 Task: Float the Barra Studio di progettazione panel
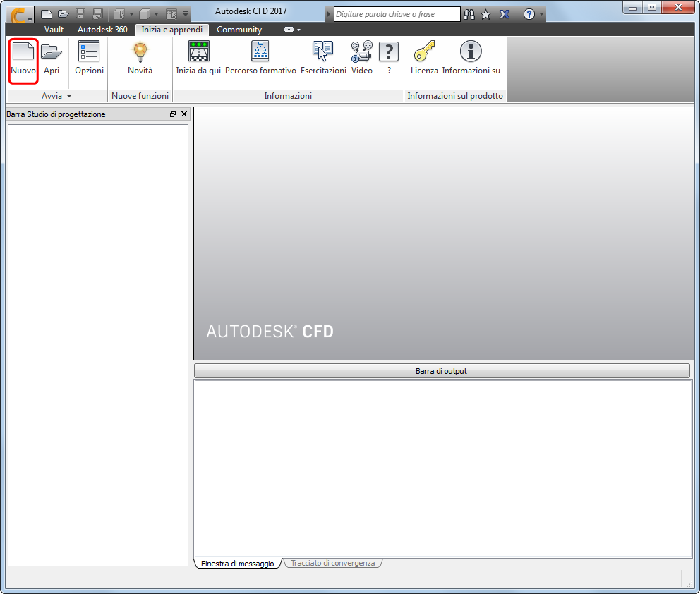(x=173, y=114)
